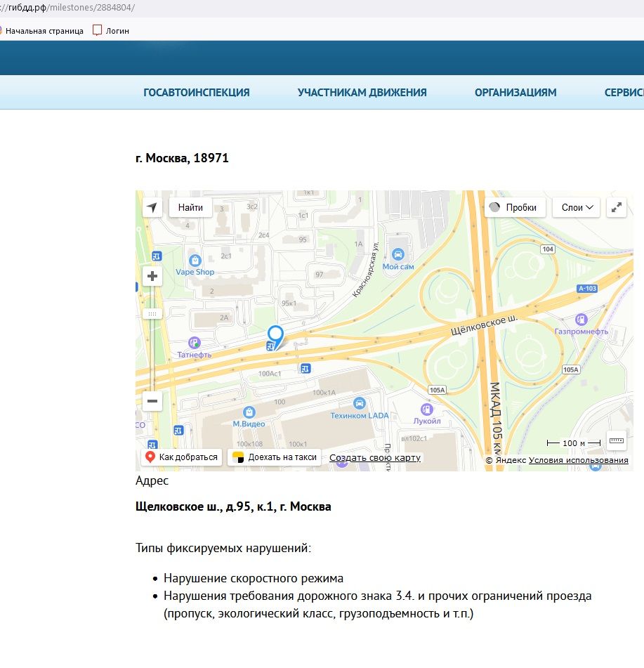Click the Татнефть gas station icon
644x668 pixels.
pos(195,343)
